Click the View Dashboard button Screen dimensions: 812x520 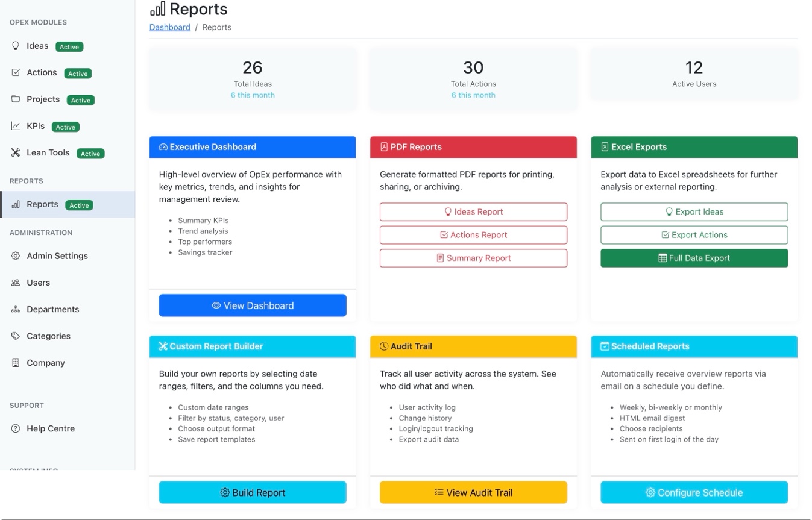click(253, 305)
